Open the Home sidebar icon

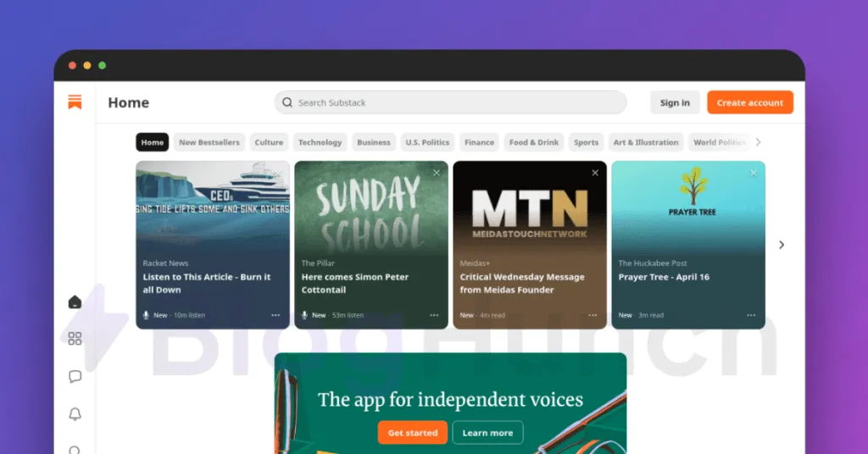[x=75, y=302]
